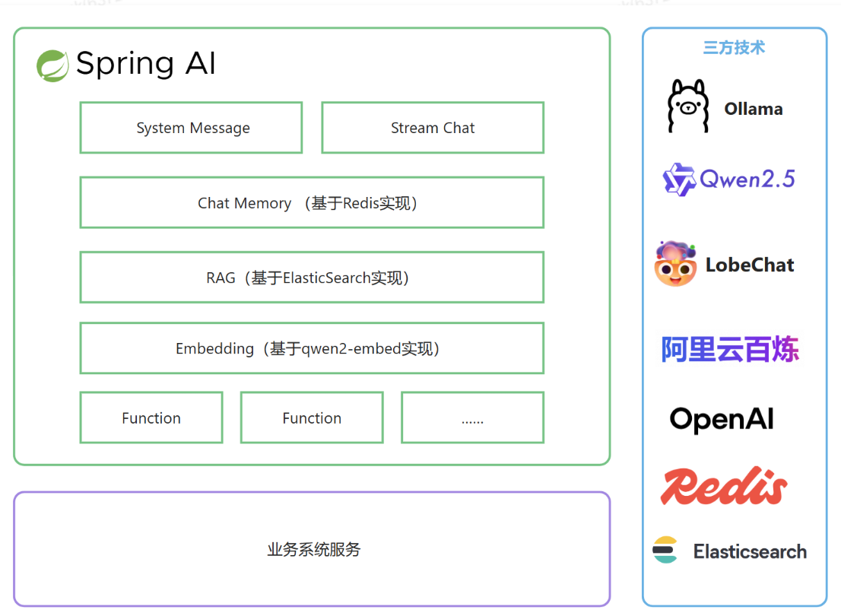This screenshot has width=841, height=616.
Task: Select the Chat Memory Redis box
Action: (x=312, y=203)
